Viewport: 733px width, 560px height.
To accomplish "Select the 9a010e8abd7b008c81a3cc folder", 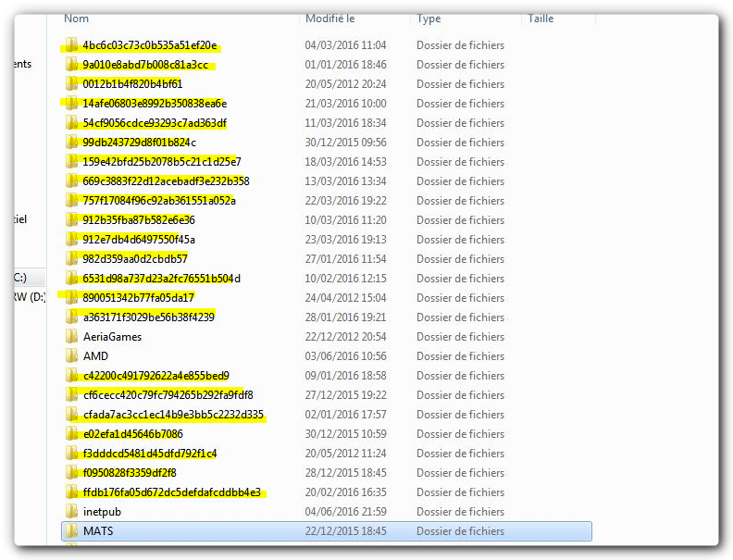I will (x=145, y=65).
